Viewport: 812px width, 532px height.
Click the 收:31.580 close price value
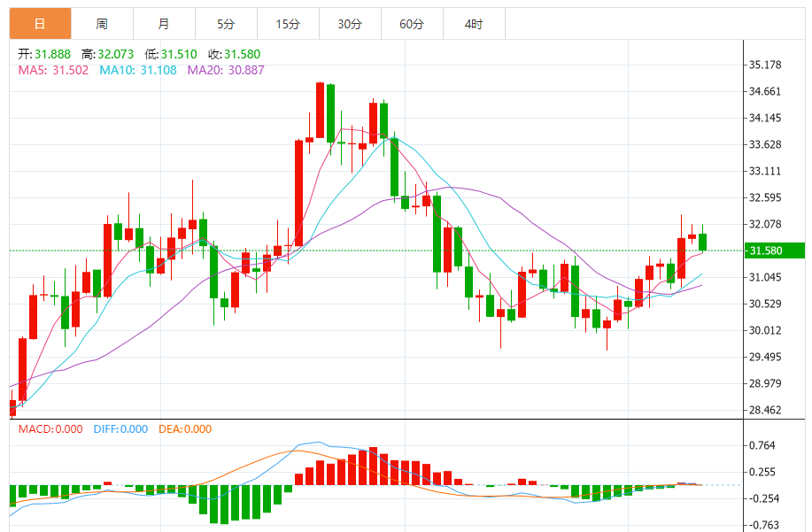(234, 54)
